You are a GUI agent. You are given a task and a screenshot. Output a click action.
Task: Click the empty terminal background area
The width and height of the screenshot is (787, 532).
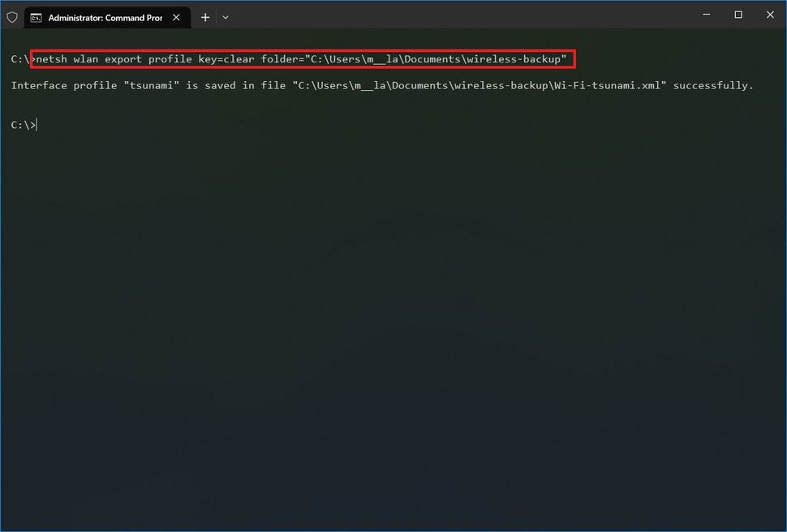pos(393,324)
